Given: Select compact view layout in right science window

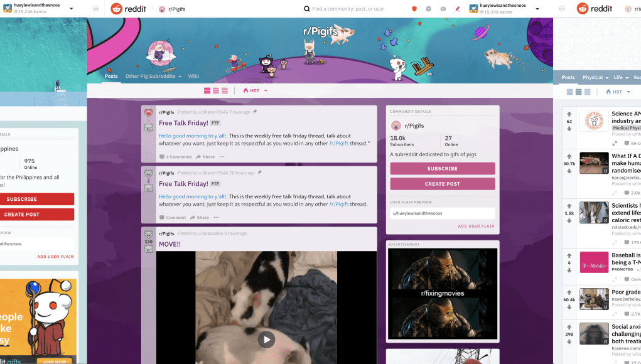Looking at the screenshot, I should pyautogui.click(x=588, y=92).
